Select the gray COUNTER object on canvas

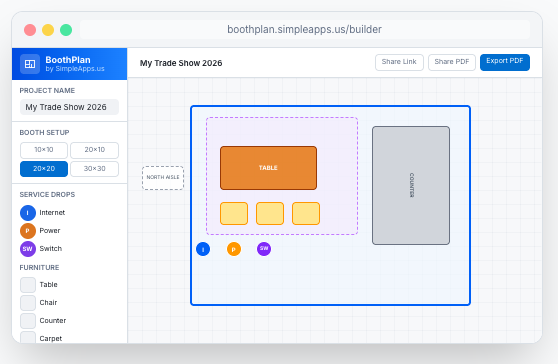click(x=411, y=185)
